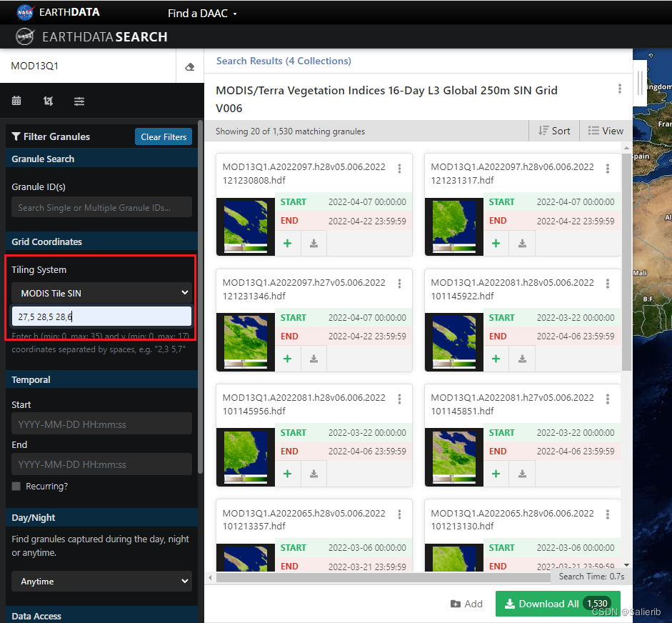This screenshot has width=672, height=623.
Task: Open options for h28v05 A2022081 granule
Action: 608,284
